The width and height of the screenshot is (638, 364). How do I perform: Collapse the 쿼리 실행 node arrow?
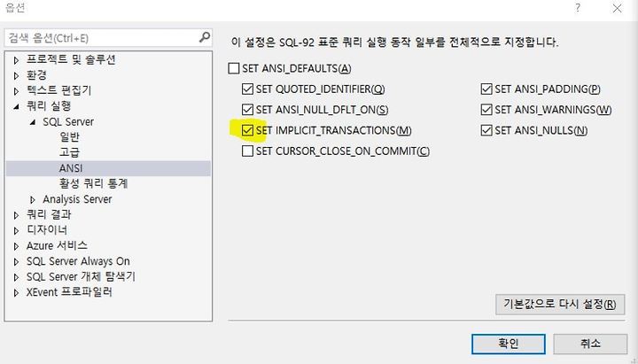[x=16, y=106]
